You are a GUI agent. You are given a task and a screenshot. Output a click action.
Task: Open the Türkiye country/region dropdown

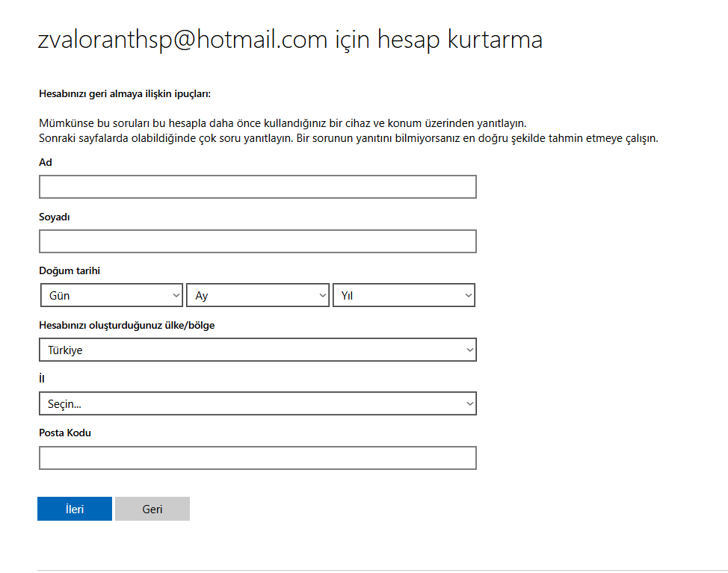click(x=258, y=350)
